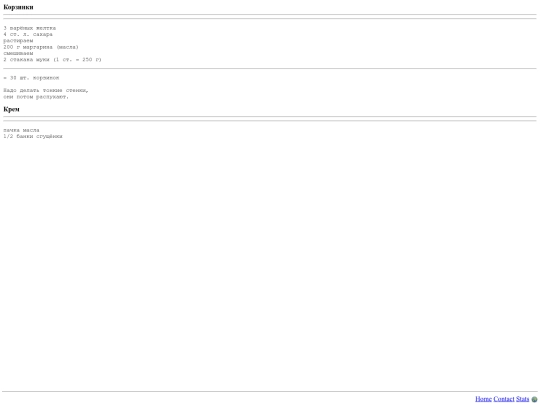This screenshot has width=540, height=405.
Task: Click the line "растираем"
Action: (18, 41)
